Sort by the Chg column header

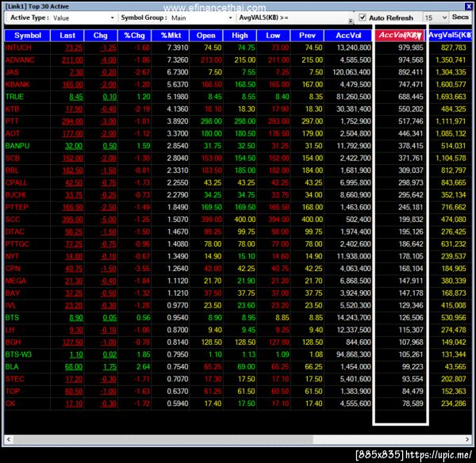pyautogui.click(x=101, y=36)
